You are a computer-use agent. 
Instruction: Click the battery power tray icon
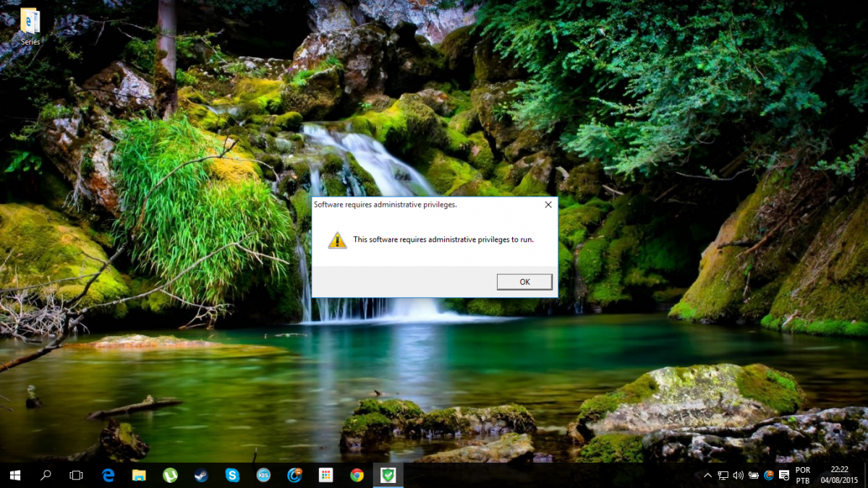pos(754,476)
